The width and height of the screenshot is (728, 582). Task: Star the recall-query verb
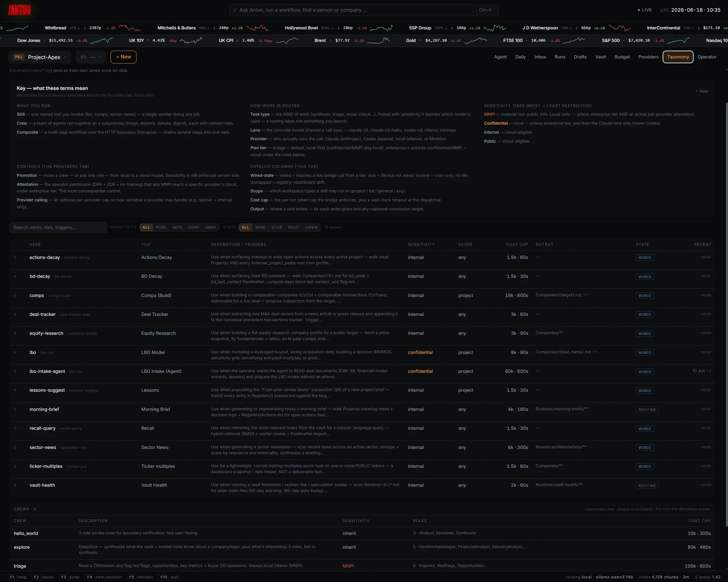[15, 428]
